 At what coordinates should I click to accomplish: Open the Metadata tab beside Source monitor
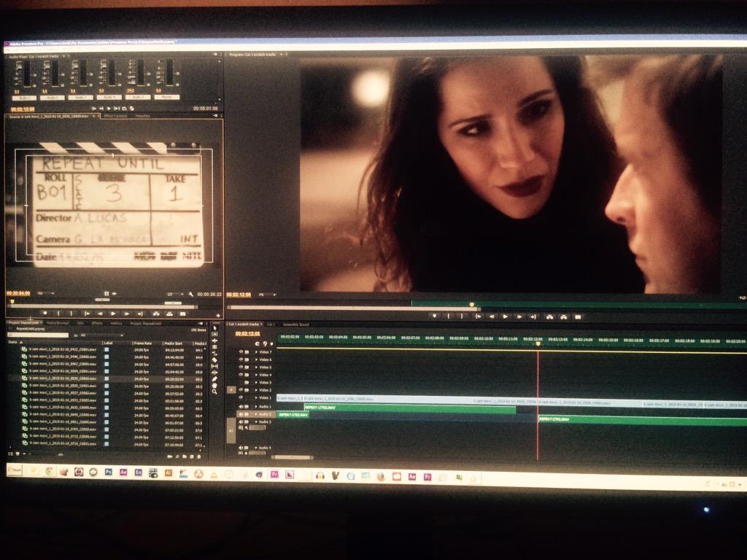(142, 116)
